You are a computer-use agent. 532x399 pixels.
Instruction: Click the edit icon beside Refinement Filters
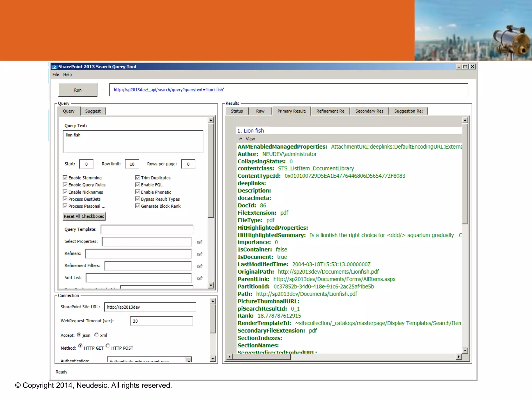199,266
